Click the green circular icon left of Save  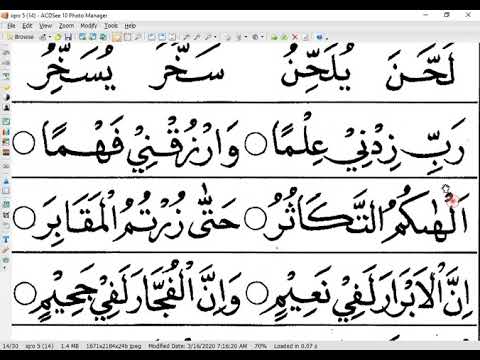tap(58, 37)
